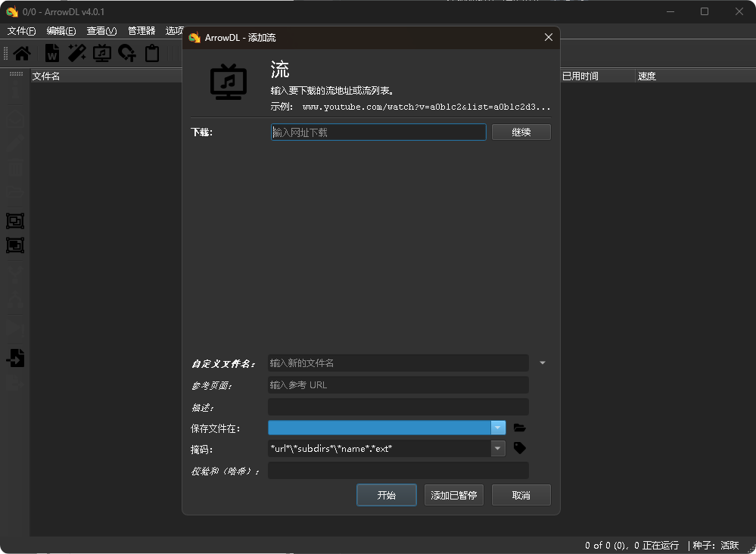Click the status text '0 of 0 (0), 0 正在运行'

(x=632, y=546)
